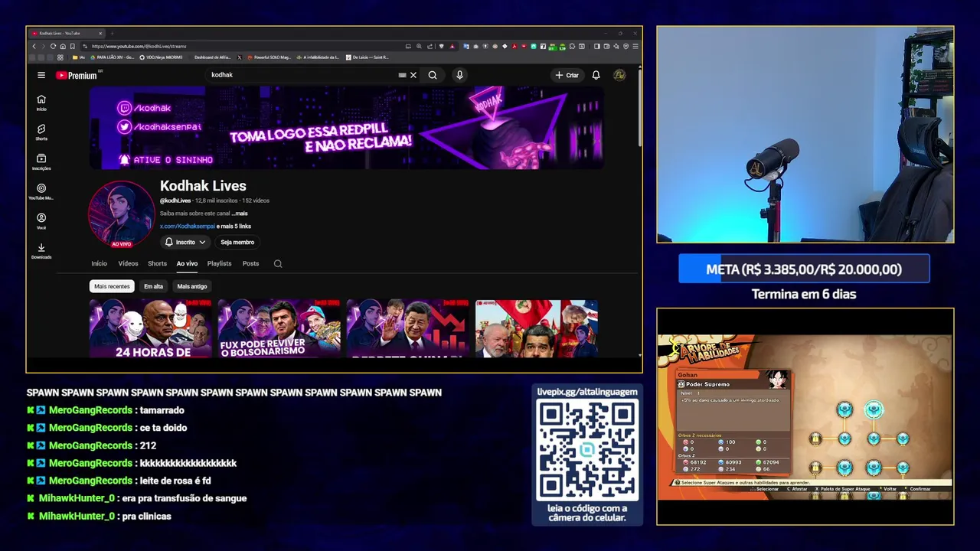This screenshot has width=980, height=551.
Task: Open the @kodhLives handle text
Action: click(x=175, y=201)
